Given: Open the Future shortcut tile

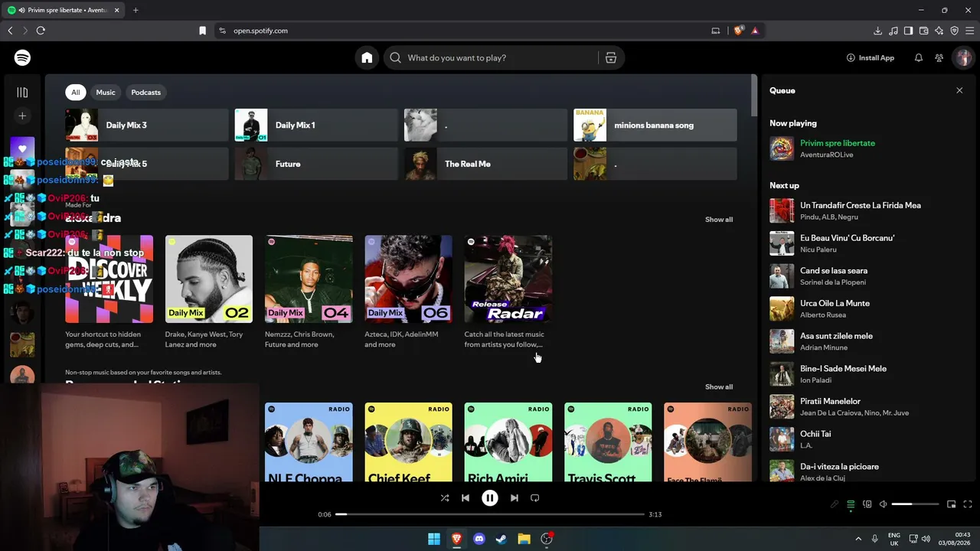Looking at the screenshot, I should [x=316, y=164].
